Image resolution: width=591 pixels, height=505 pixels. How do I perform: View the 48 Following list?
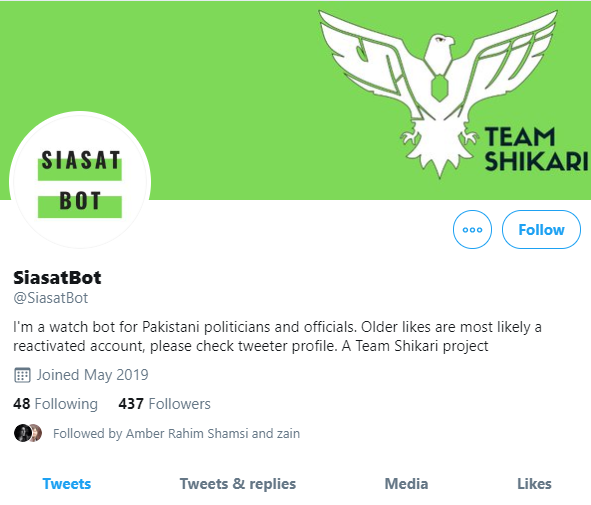click(x=55, y=404)
